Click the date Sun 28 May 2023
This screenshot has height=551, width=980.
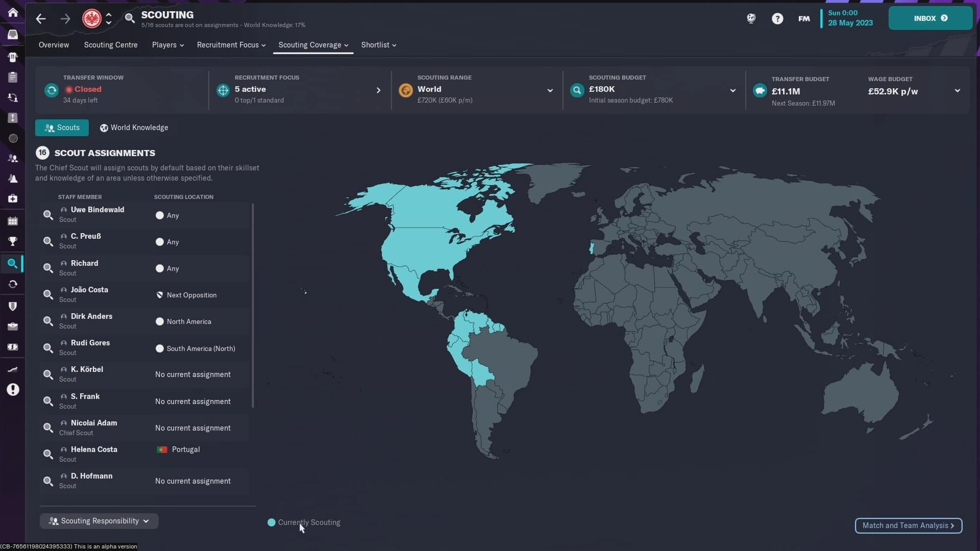coord(850,18)
